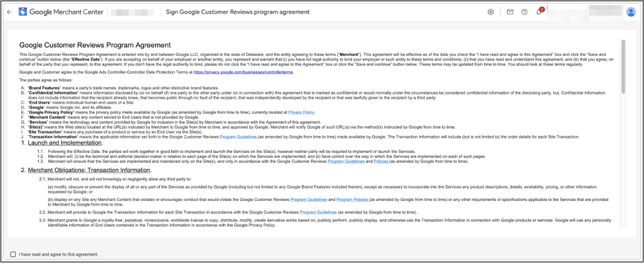Check 'I have read and agree to this agreement'
The height and width of the screenshot is (264, 644).
(14, 254)
